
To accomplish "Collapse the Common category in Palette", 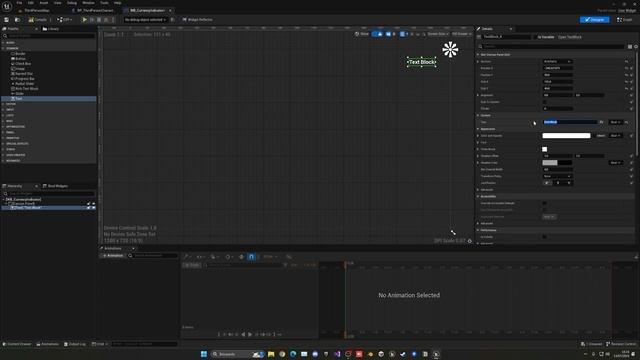I will [3, 48].
